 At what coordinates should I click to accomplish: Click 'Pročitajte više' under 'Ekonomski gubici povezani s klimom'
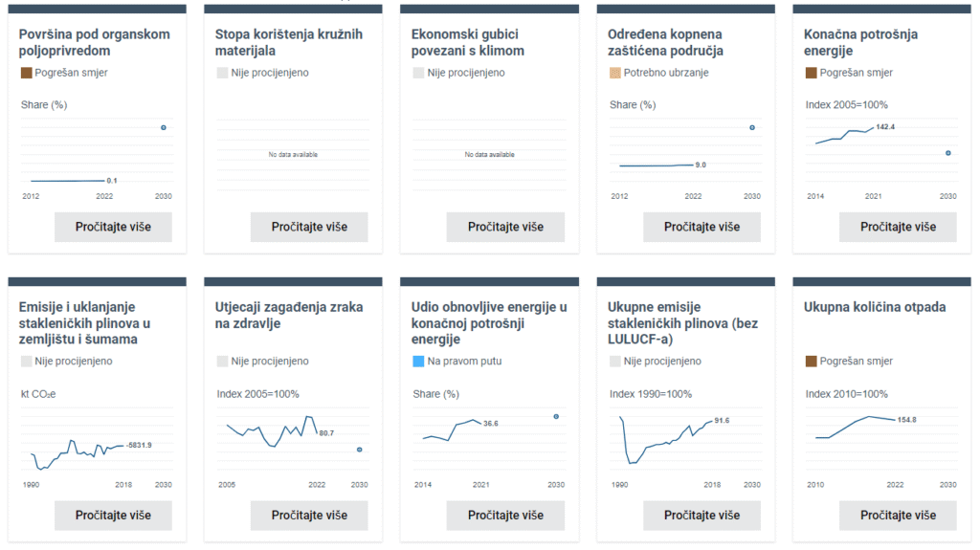[x=505, y=227]
